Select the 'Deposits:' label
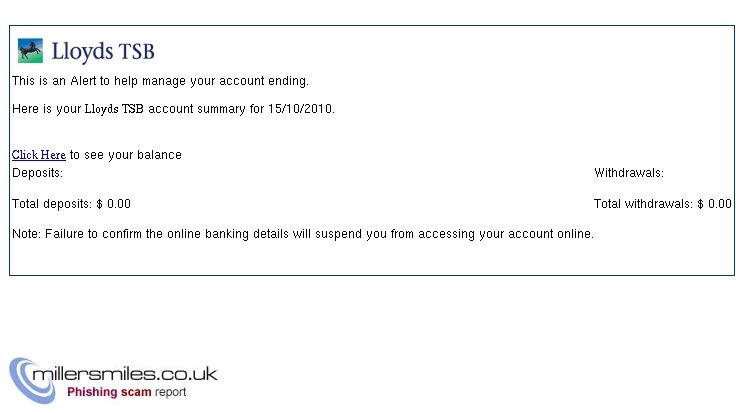This screenshot has width=736, height=413. (x=38, y=173)
